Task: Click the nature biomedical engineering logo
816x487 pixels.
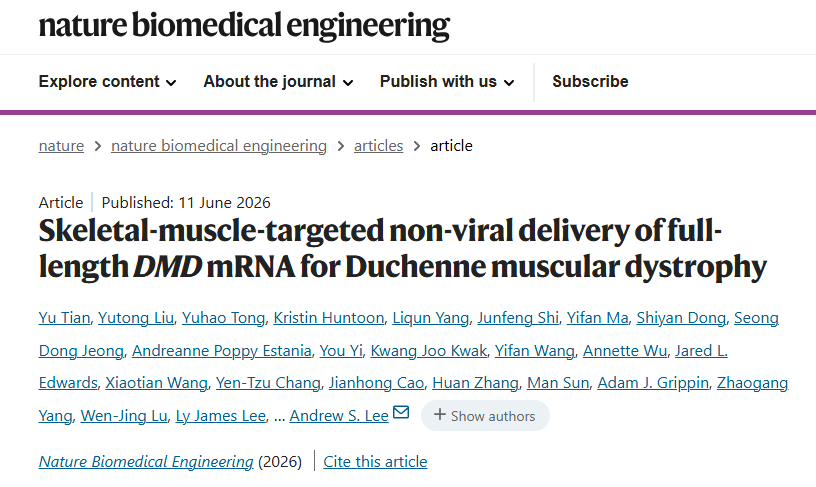Action: click(x=244, y=25)
